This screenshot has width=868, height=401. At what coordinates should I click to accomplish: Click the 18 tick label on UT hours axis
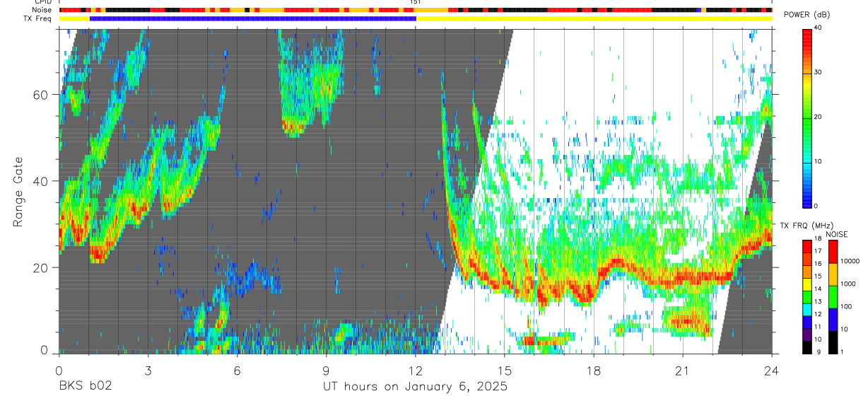tap(594, 370)
